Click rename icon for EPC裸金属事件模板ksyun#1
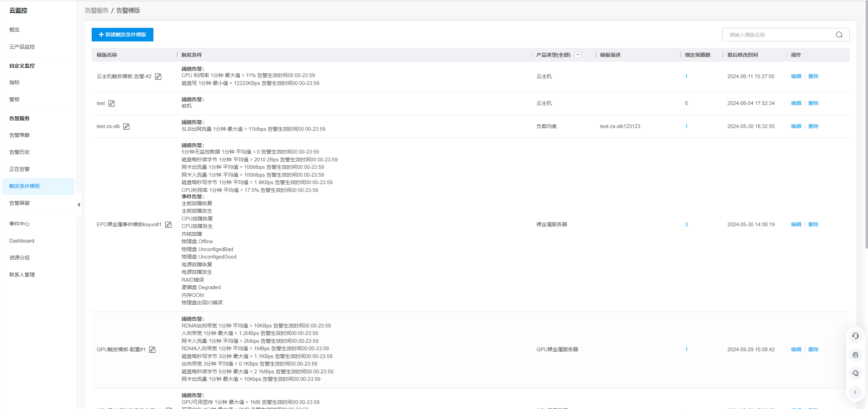 pos(168,225)
